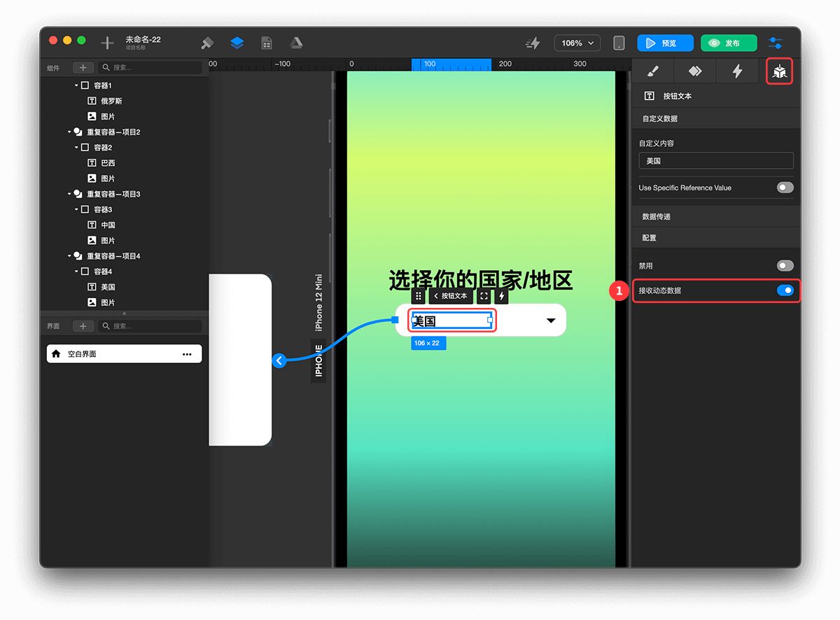840x620 pixels.
Task: Click the component search field
Action: coord(150,68)
